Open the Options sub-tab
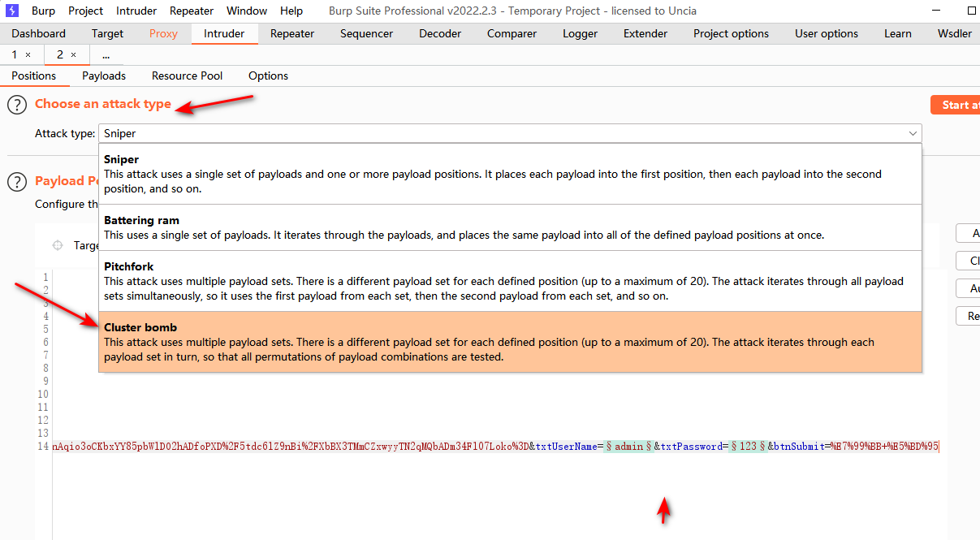Viewport: 980px width, 540px height. tap(268, 76)
